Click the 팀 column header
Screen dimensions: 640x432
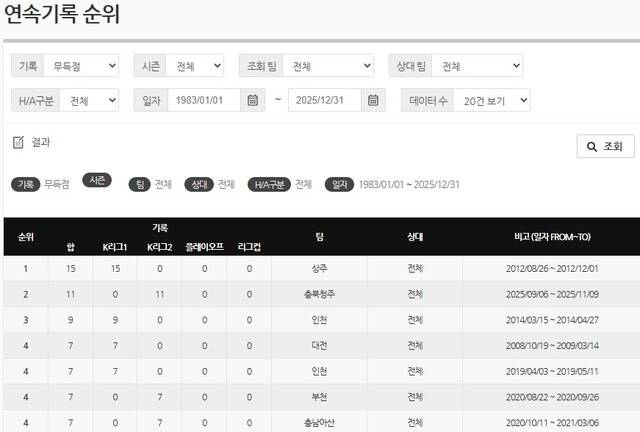pyautogui.click(x=319, y=237)
